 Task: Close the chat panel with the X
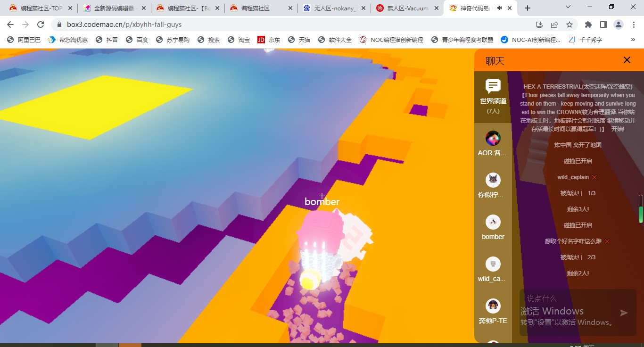tap(627, 60)
